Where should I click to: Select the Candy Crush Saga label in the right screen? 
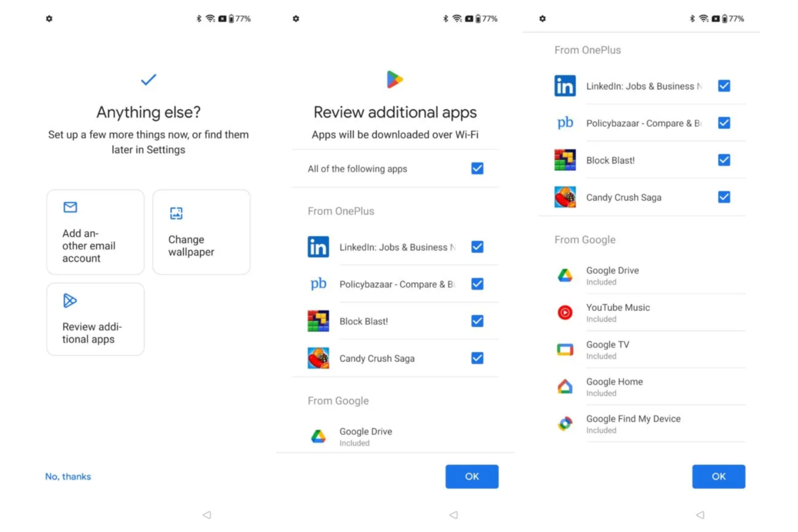tap(624, 197)
